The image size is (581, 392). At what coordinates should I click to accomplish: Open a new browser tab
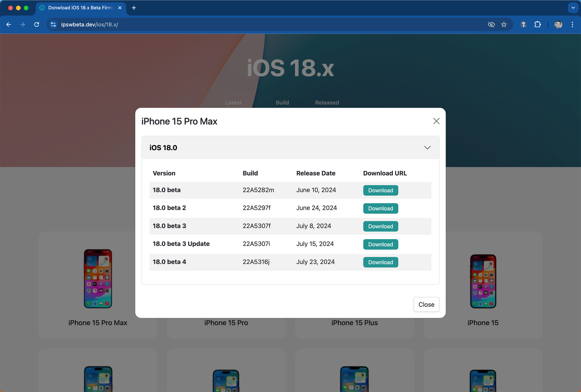click(x=134, y=8)
